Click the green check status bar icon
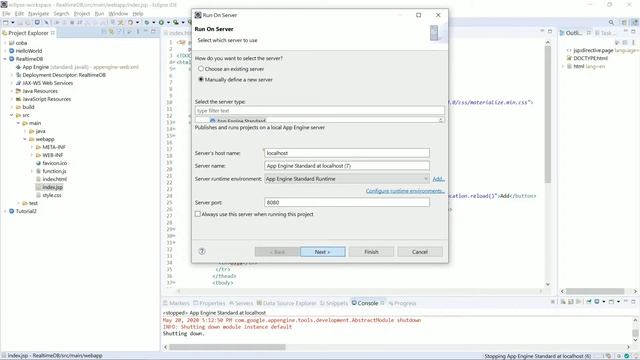640x360 pixels. tap(627, 356)
